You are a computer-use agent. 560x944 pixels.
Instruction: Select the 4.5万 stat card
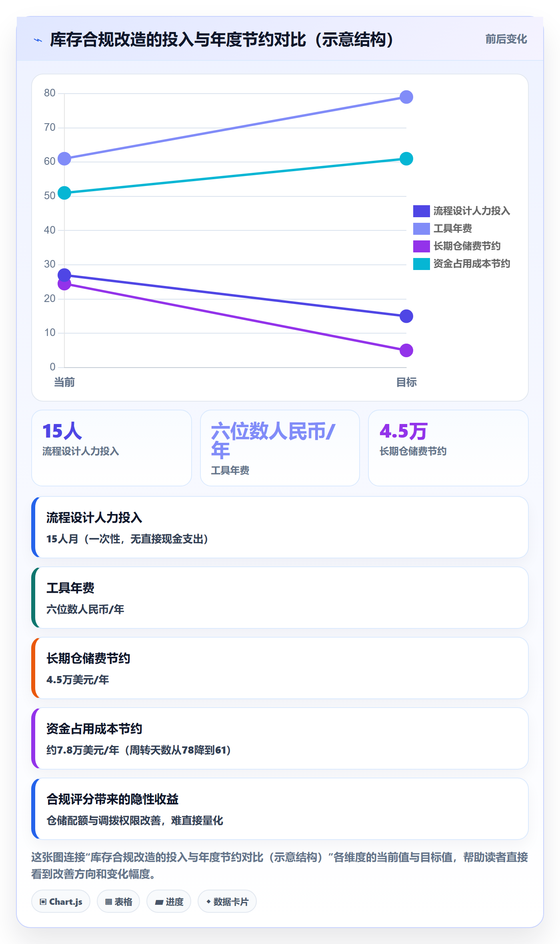[448, 448]
